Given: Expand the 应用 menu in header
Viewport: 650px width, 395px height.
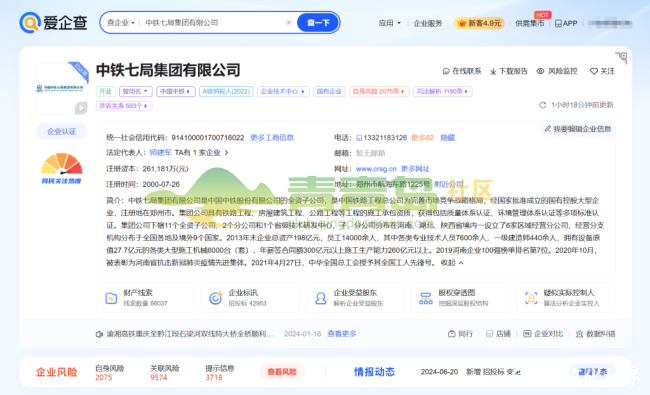Looking at the screenshot, I should coord(390,23).
